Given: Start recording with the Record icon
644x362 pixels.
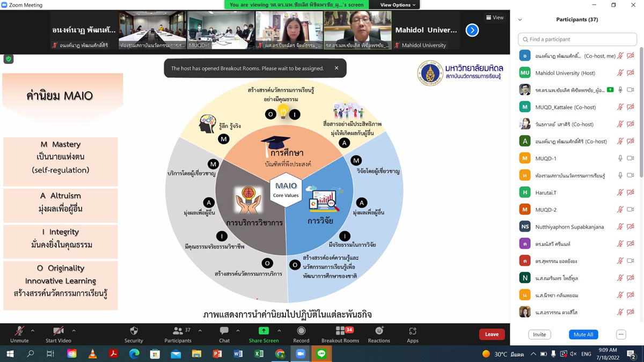Looking at the screenshot, I should (301, 331).
